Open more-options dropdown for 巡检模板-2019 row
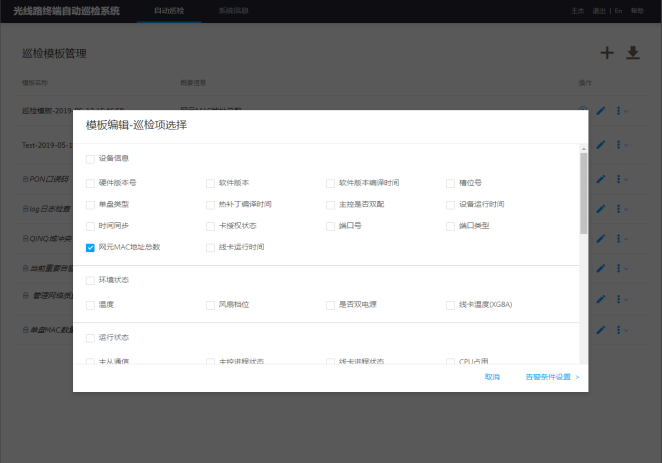 point(621,111)
